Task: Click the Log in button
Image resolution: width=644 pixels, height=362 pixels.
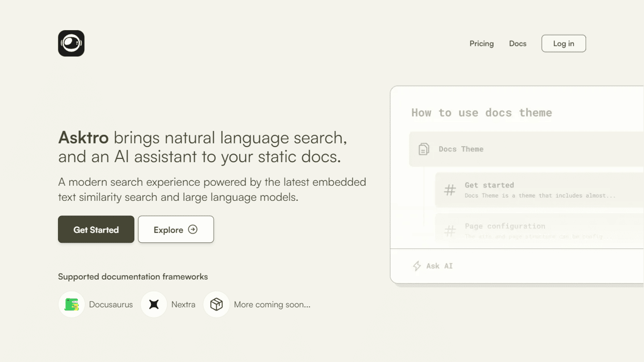Action: 563,44
